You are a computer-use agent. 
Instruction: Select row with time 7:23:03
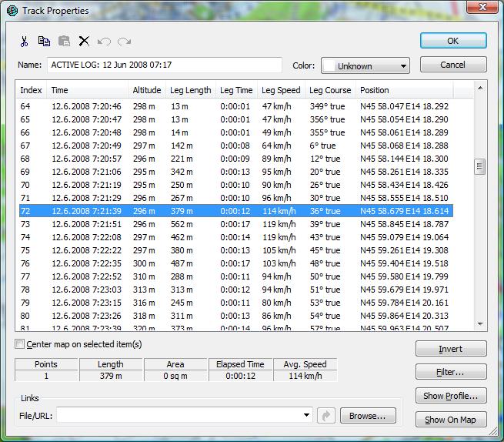pyautogui.click(x=236, y=290)
